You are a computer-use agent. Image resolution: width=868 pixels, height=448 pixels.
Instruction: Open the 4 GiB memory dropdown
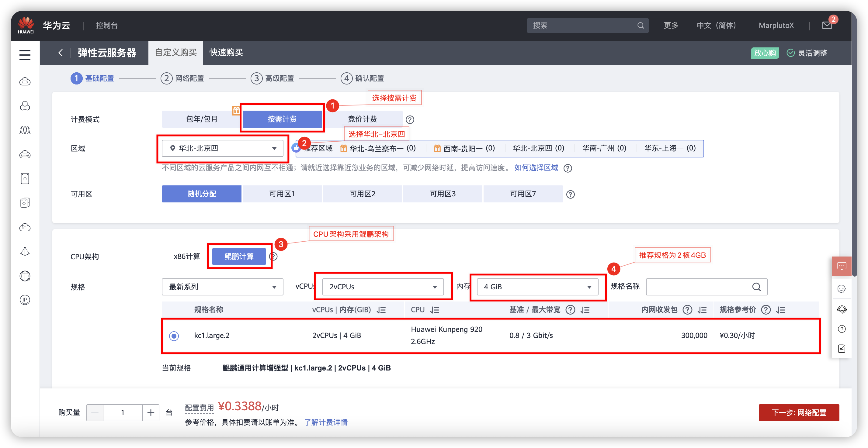click(x=537, y=287)
